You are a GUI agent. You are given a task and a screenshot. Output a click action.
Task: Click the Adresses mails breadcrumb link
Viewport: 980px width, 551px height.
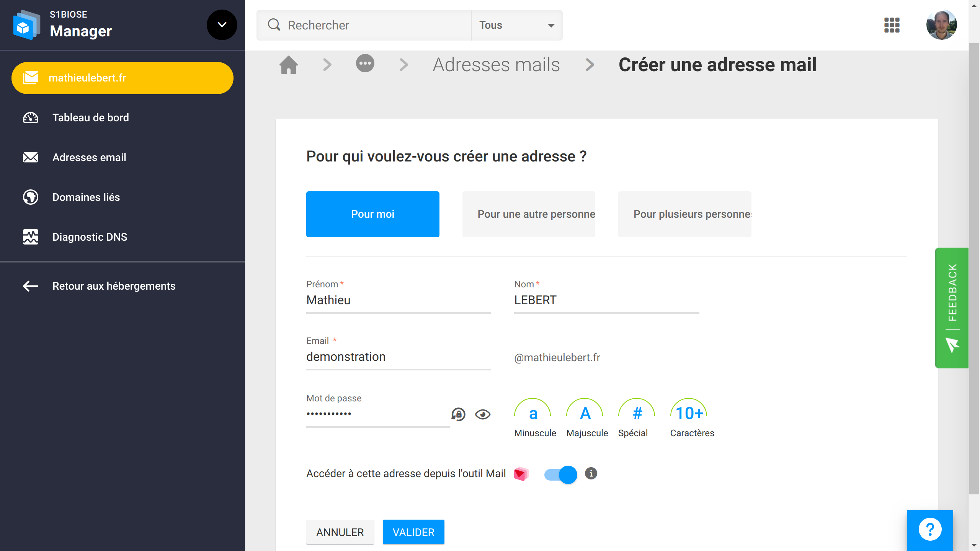point(496,65)
